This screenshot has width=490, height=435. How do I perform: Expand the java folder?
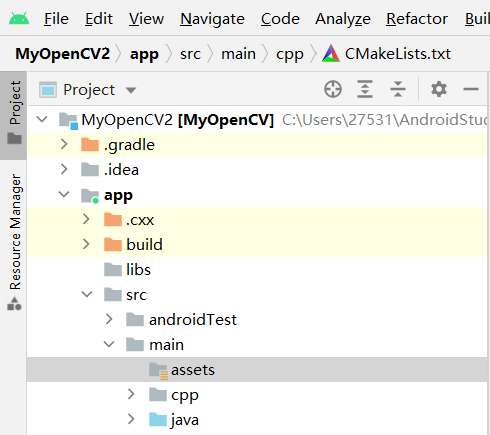pyautogui.click(x=131, y=419)
